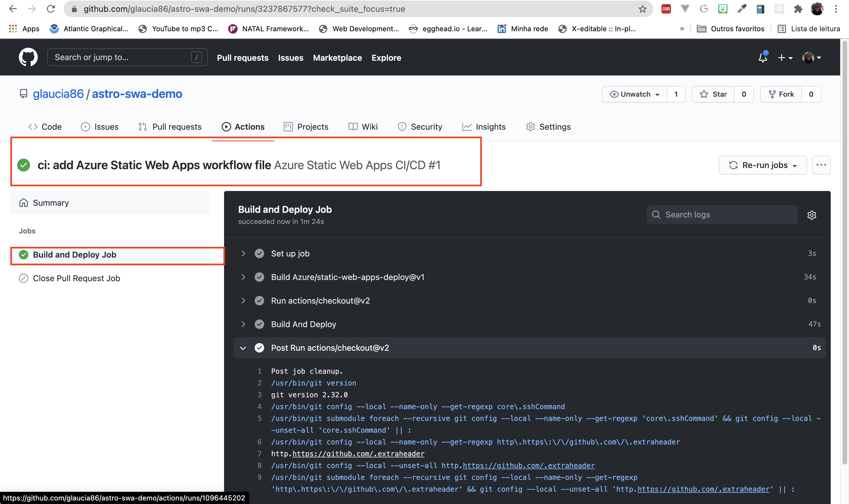Screen dimensions: 849x504
Task: Switch to the repository Issues tab
Action: tap(100, 127)
